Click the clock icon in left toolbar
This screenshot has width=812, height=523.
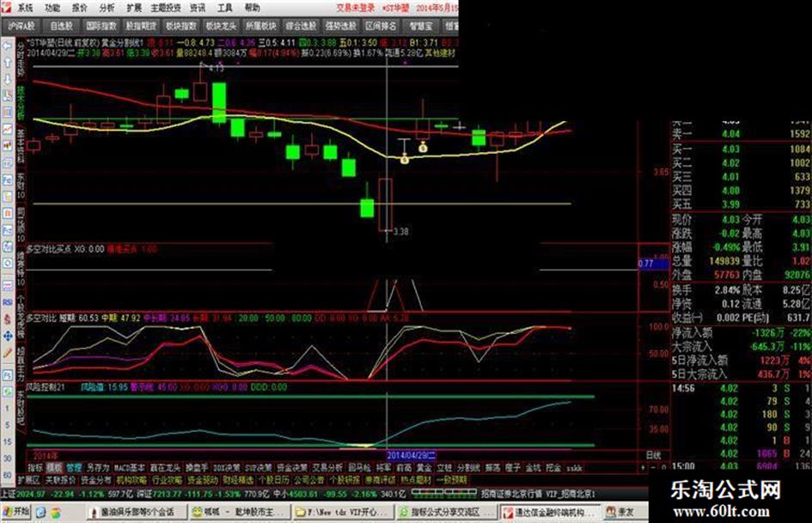click(7, 263)
